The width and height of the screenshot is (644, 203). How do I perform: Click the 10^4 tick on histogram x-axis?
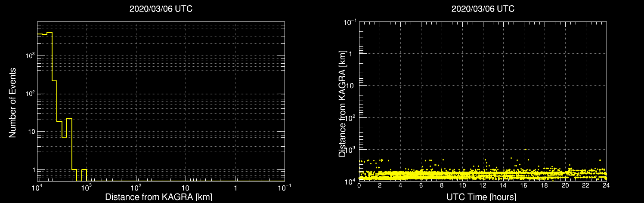coord(37,188)
